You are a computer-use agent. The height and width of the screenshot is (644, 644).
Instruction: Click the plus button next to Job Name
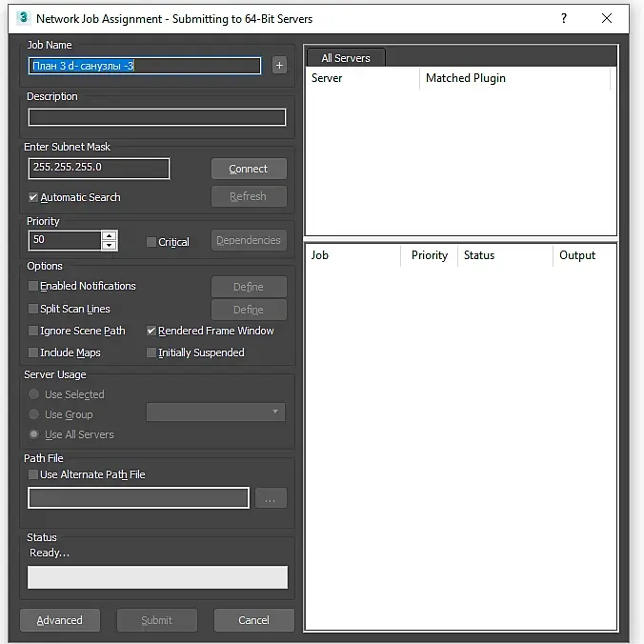coord(279,66)
